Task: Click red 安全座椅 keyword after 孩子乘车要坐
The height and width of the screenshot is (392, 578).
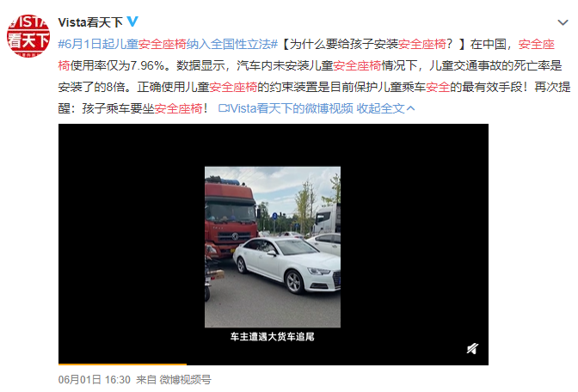Action: 178,108
